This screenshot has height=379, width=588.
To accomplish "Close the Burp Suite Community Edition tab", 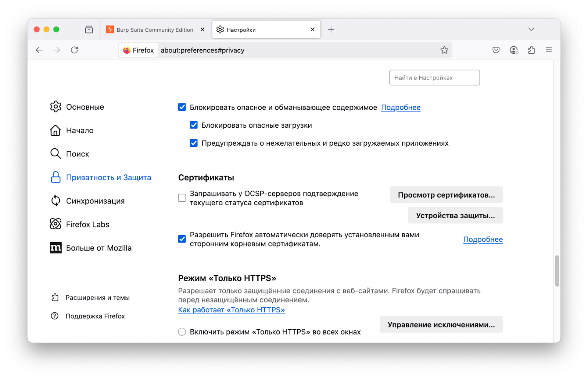I will [202, 29].
